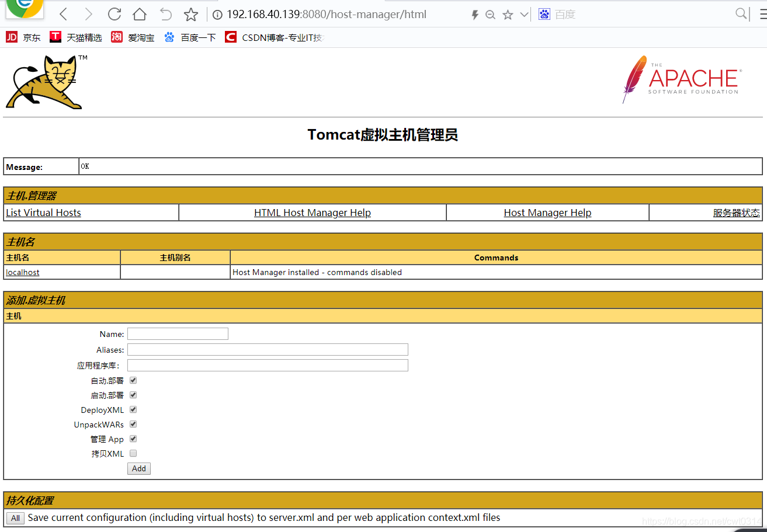This screenshot has height=532, width=767.
Task: Click the undo closed tab icon
Action: pyautogui.click(x=166, y=14)
